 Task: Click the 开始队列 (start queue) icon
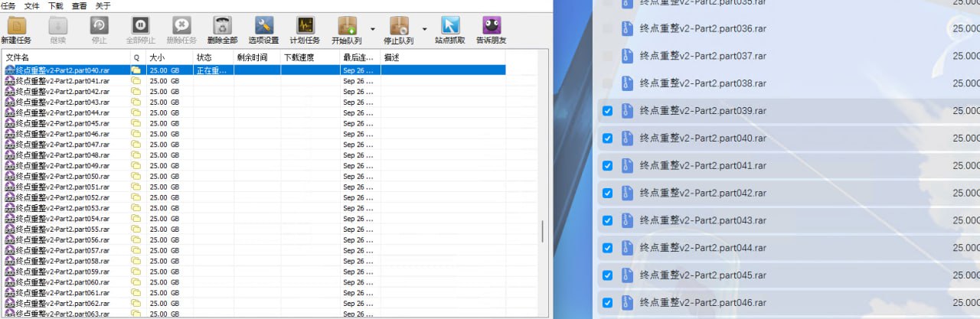[x=347, y=26]
